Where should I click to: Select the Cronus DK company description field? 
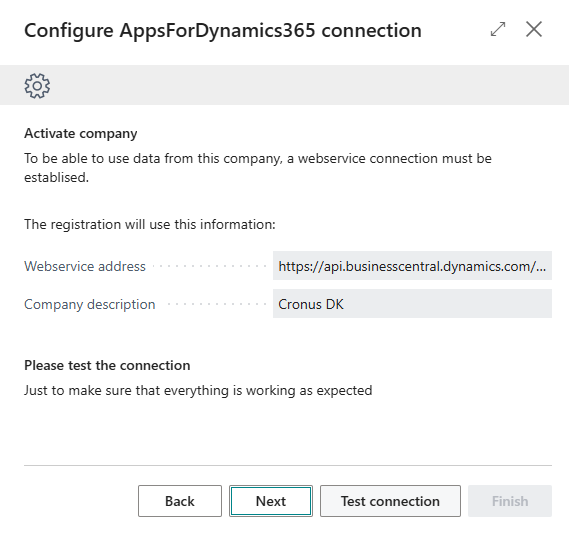pos(412,304)
